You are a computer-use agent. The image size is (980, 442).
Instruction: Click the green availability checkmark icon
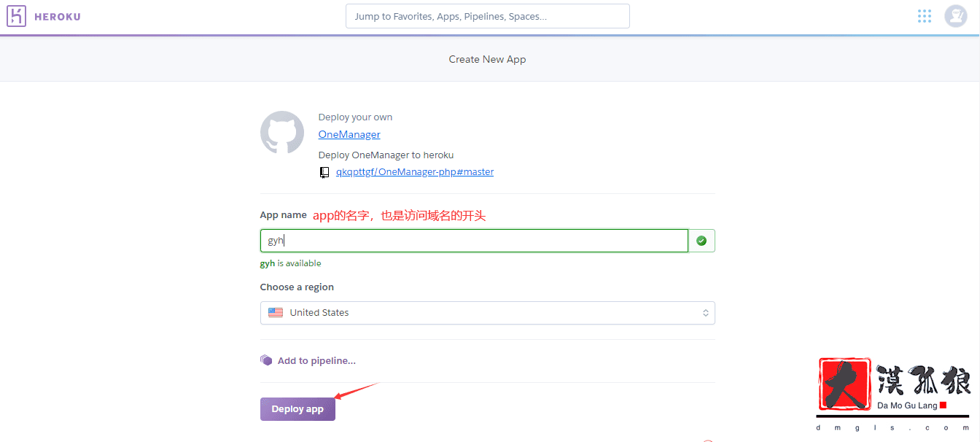tap(701, 241)
